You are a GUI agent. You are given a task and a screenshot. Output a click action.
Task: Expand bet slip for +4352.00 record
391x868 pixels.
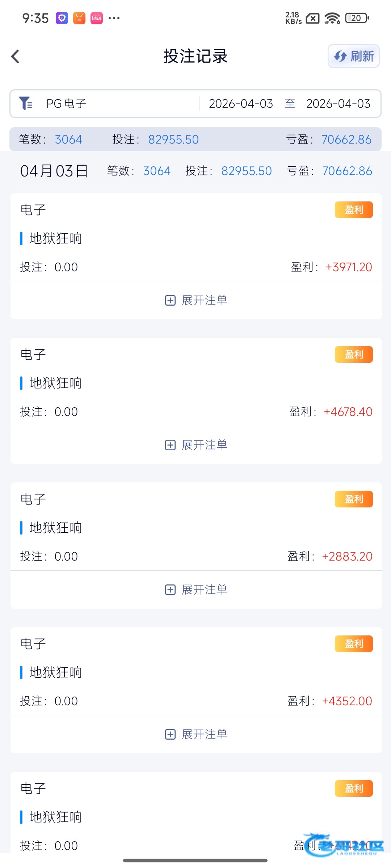coord(196,734)
